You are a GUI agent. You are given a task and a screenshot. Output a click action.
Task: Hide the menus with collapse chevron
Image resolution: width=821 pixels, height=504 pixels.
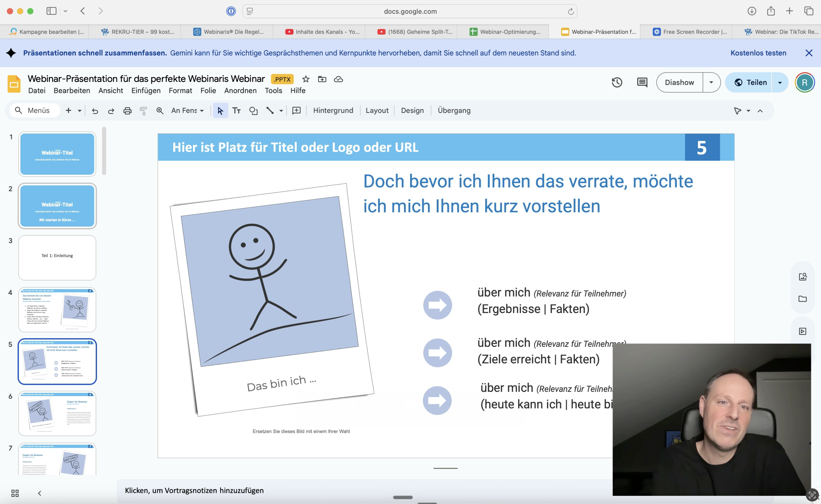(x=760, y=111)
